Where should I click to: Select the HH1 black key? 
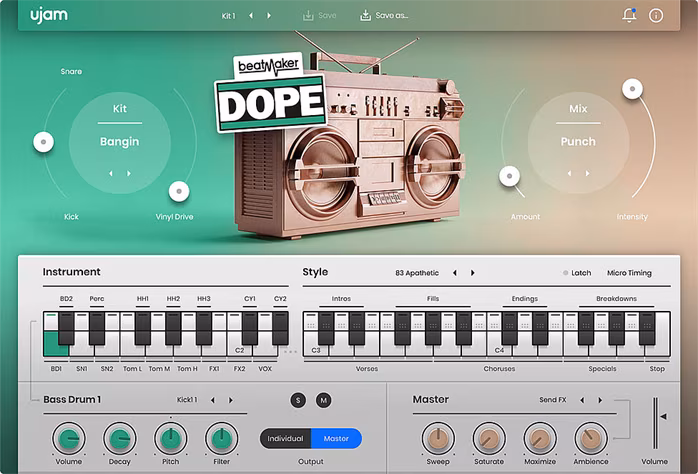(x=142, y=328)
